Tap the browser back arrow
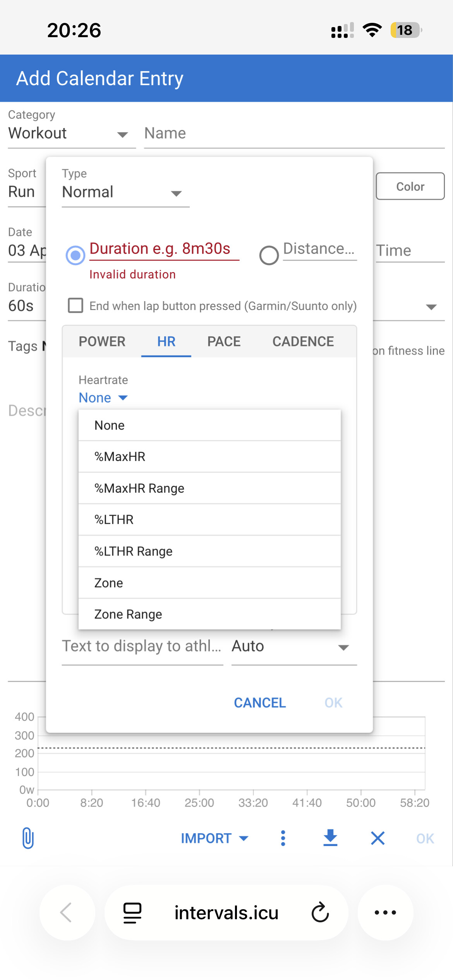This screenshot has height=980, width=453. tap(67, 912)
